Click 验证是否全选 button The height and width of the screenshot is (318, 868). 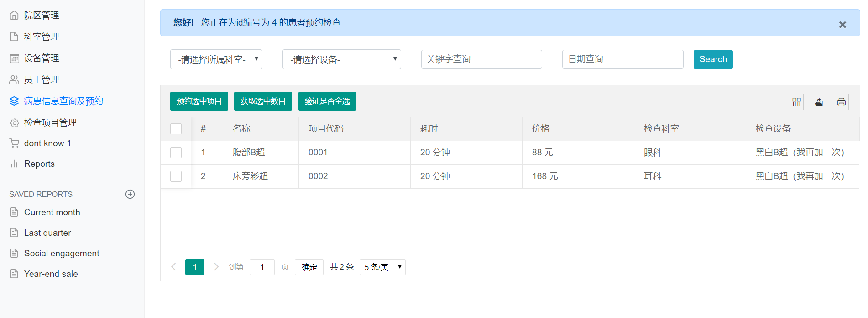327,101
